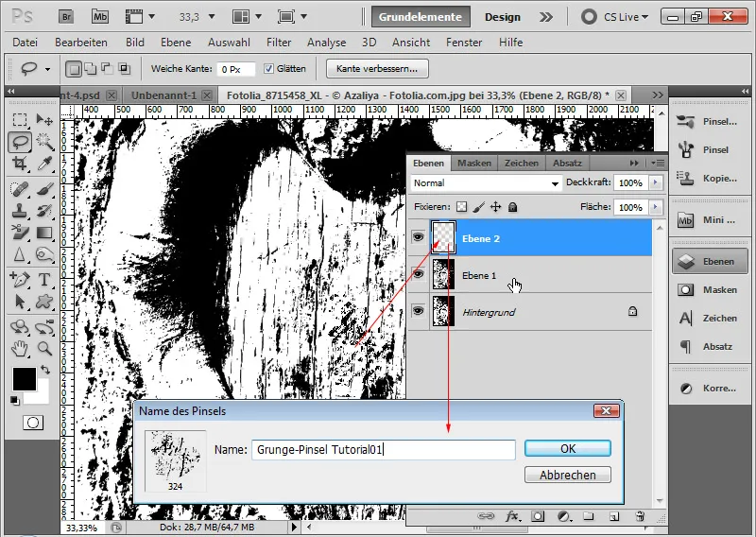Select the Crop tool
Viewport: 756px width, 537px height.
(x=20, y=164)
